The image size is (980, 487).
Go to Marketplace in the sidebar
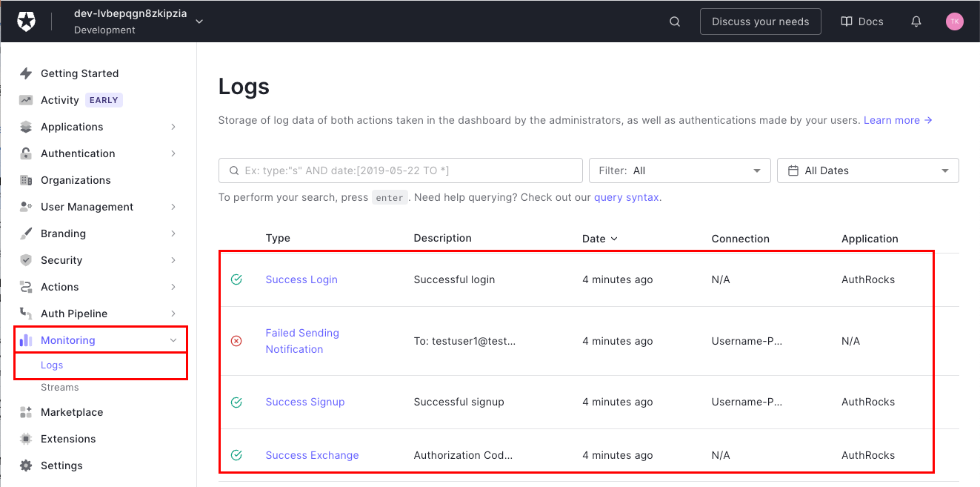point(72,412)
